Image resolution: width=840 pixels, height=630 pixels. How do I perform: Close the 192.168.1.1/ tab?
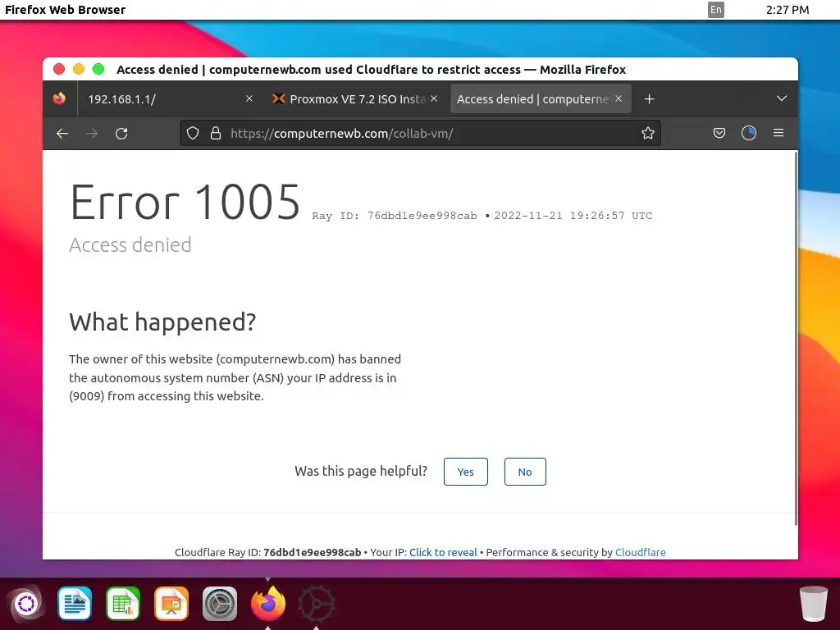click(249, 98)
